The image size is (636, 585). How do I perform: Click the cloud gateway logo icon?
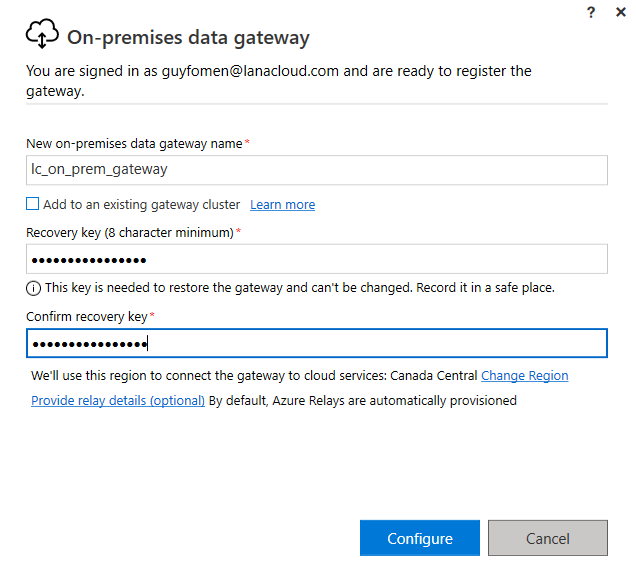[42, 34]
